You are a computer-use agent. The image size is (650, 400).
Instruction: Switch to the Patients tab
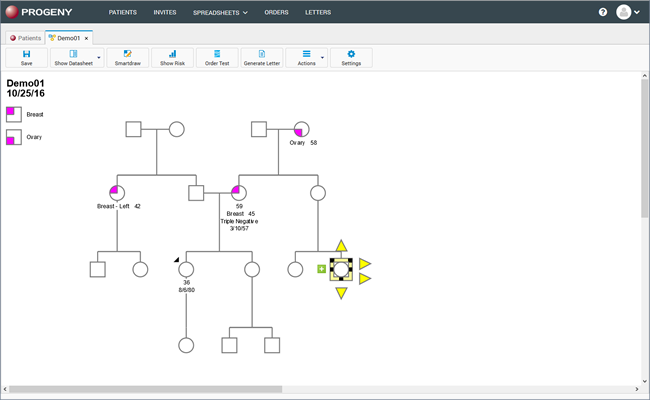(25, 38)
